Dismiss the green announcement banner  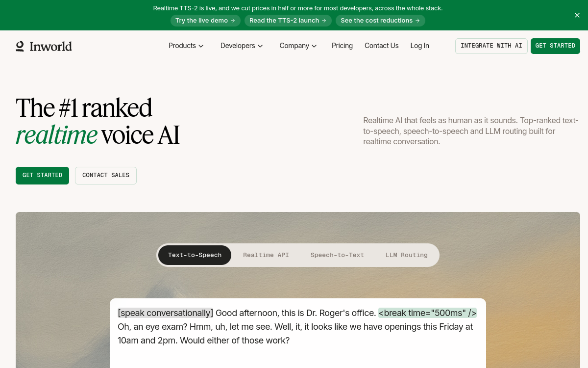coord(577,15)
